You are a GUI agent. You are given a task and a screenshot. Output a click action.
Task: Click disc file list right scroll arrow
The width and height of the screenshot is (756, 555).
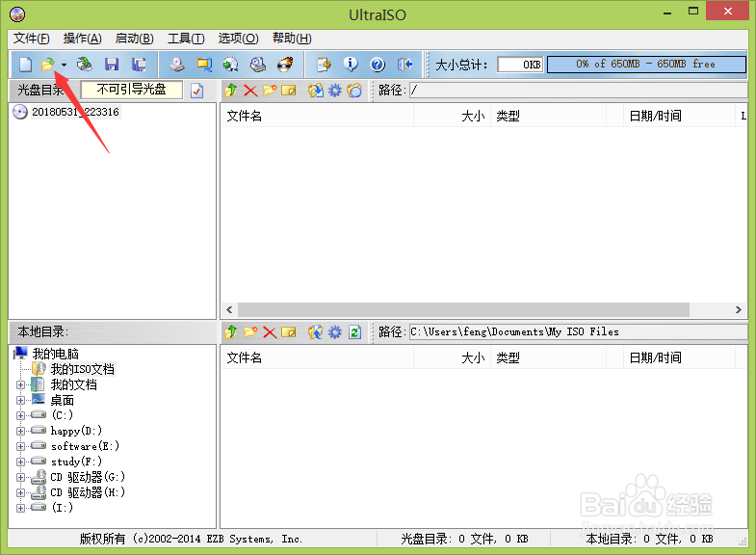738,309
